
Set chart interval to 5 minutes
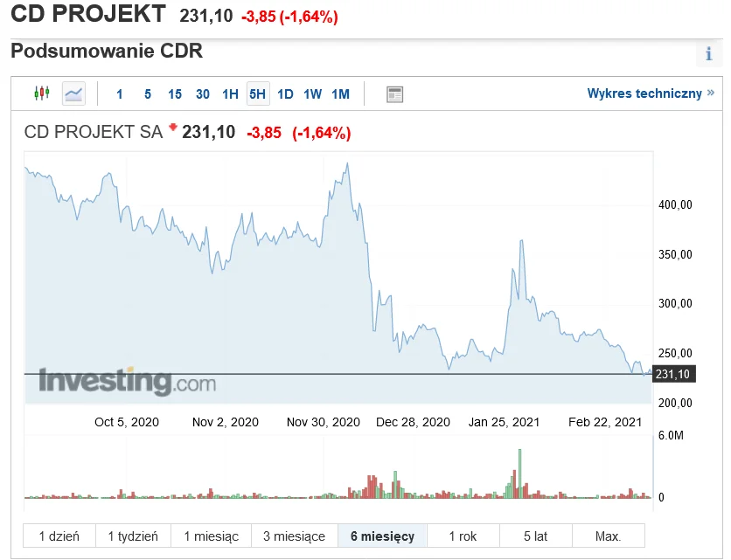point(147,94)
